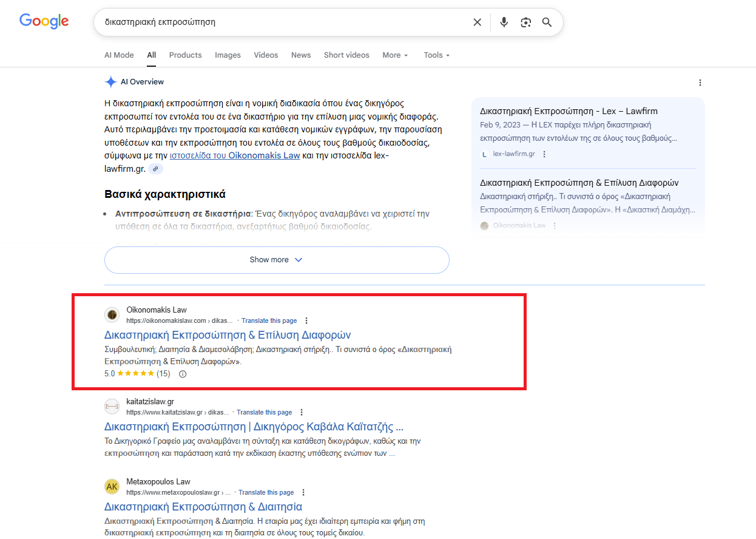
Task: Click the info icon beside 5.0 rating
Action: coord(183,374)
